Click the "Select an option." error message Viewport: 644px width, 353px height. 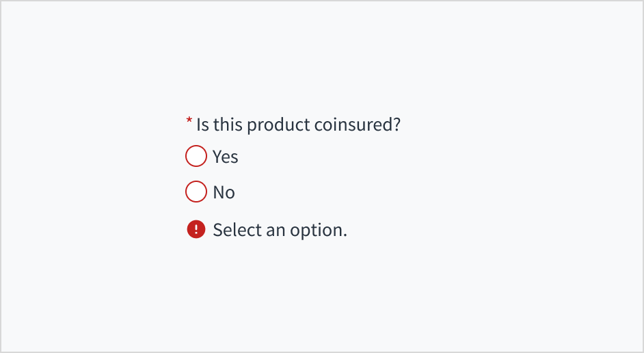click(x=280, y=230)
